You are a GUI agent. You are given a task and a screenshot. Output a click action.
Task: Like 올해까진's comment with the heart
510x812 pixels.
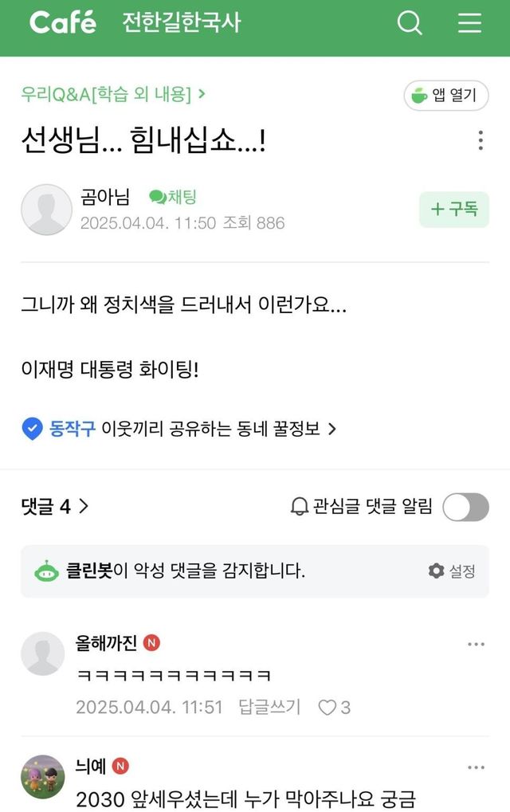[327, 707]
